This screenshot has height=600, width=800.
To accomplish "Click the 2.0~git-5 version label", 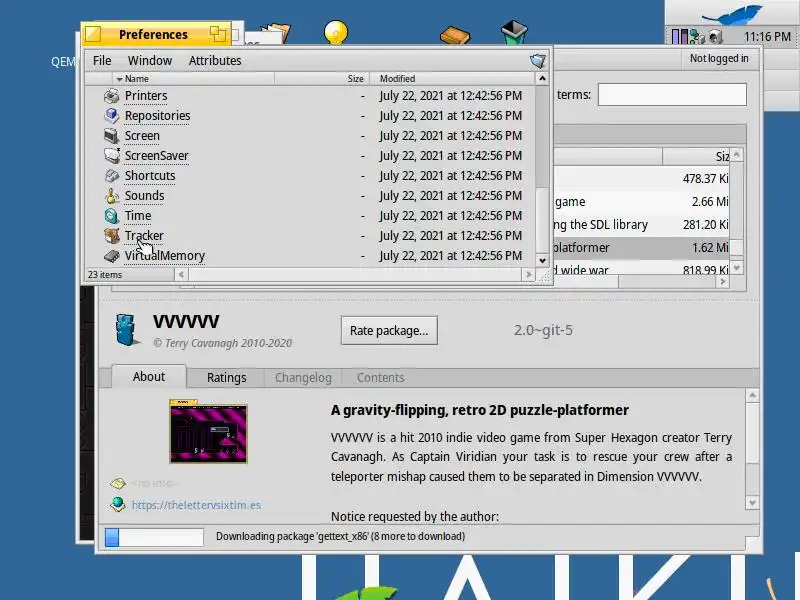I will [x=543, y=330].
